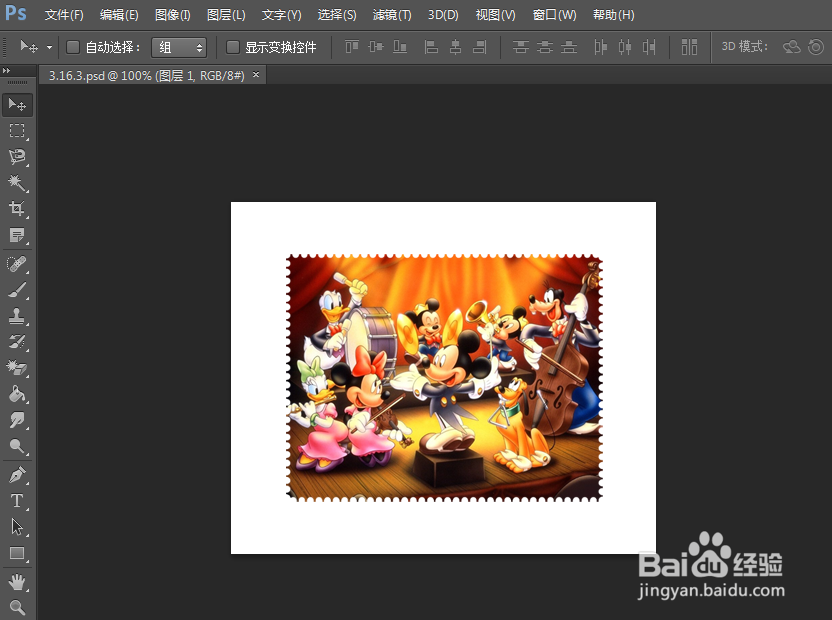Select the Eraser tool
Screen dimensions: 832x620
(18, 368)
